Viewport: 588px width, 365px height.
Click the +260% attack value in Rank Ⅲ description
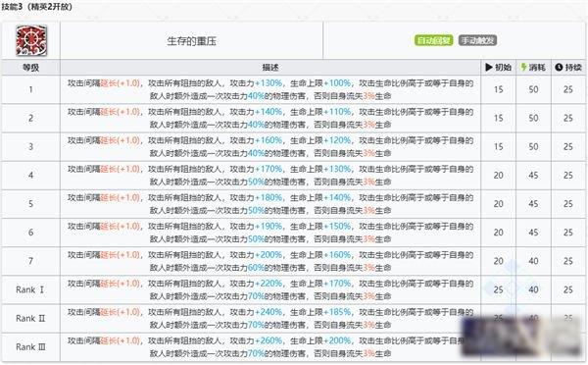coord(269,340)
